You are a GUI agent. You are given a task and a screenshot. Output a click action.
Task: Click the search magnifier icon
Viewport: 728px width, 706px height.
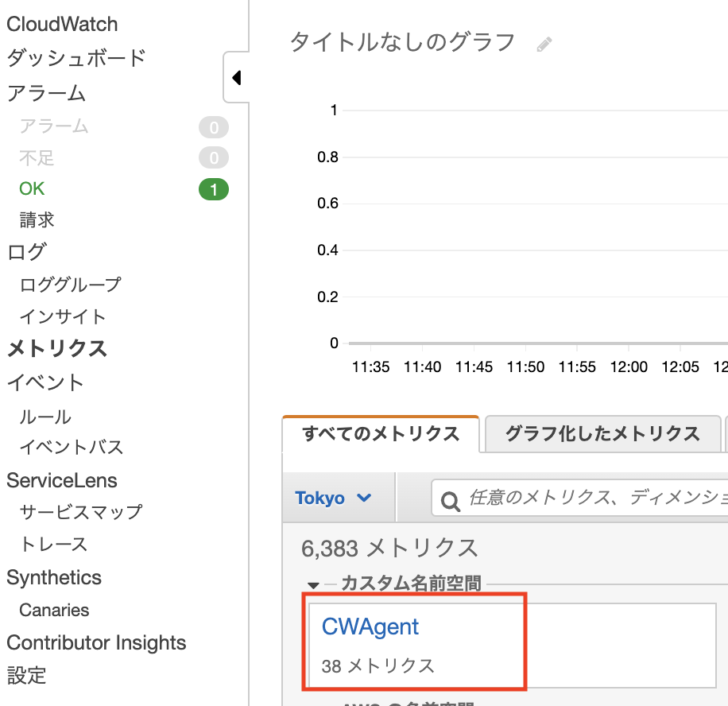point(450,501)
